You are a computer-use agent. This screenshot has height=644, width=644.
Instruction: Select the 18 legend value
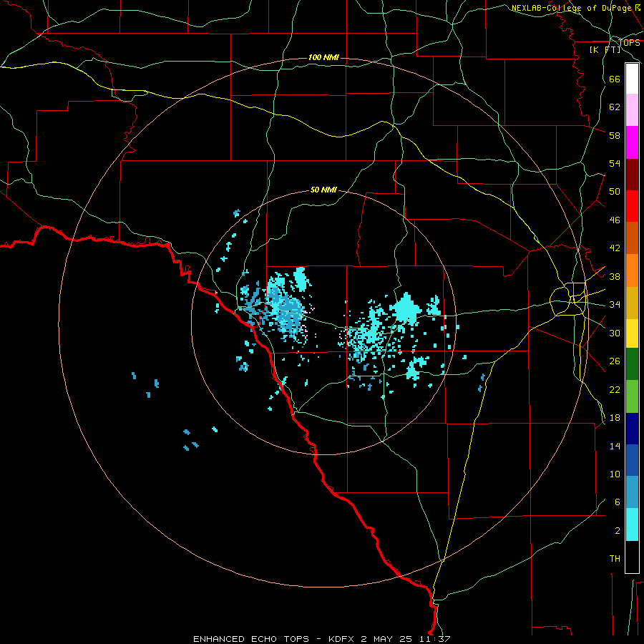point(615,418)
